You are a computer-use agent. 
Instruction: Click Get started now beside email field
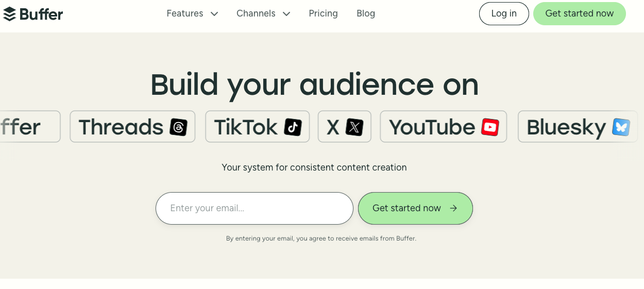(x=415, y=208)
